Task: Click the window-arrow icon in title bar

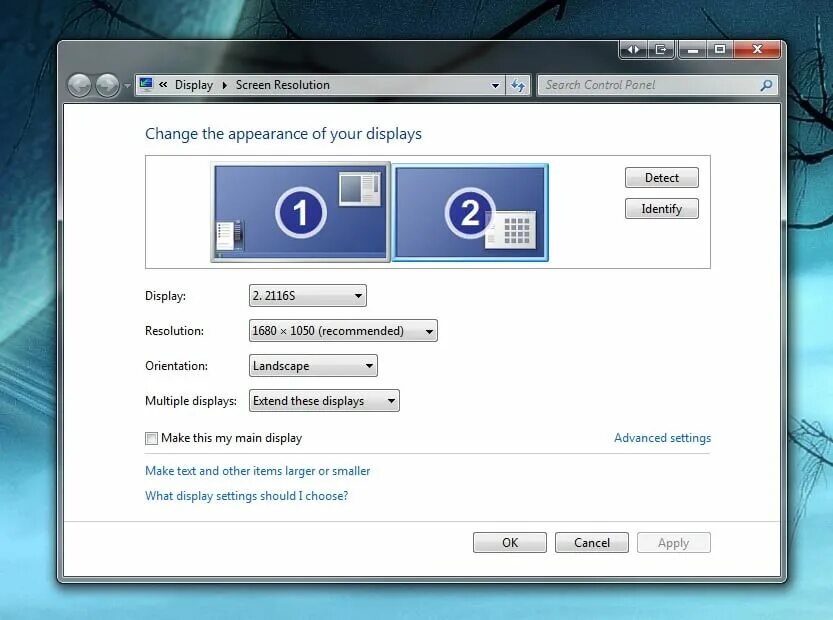Action: 661,49
